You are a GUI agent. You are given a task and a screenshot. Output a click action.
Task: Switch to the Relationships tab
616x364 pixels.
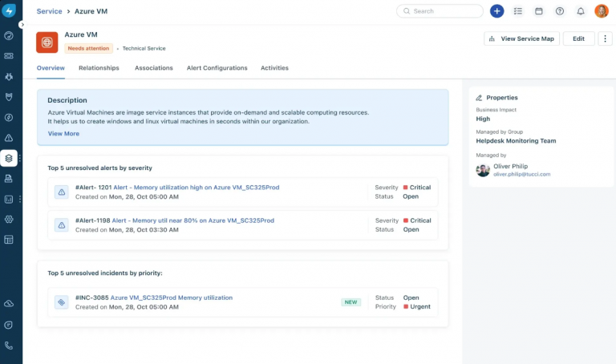pyautogui.click(x=99, y=68)
